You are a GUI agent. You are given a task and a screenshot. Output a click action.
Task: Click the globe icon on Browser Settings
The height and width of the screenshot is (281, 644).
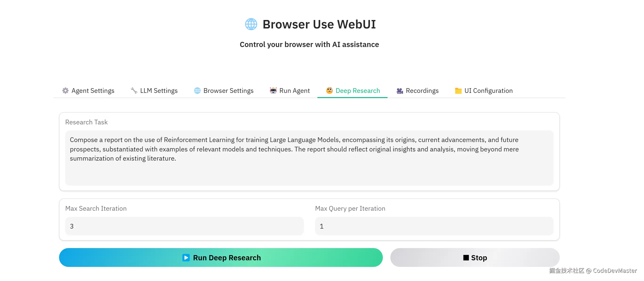tap(197, 91)
